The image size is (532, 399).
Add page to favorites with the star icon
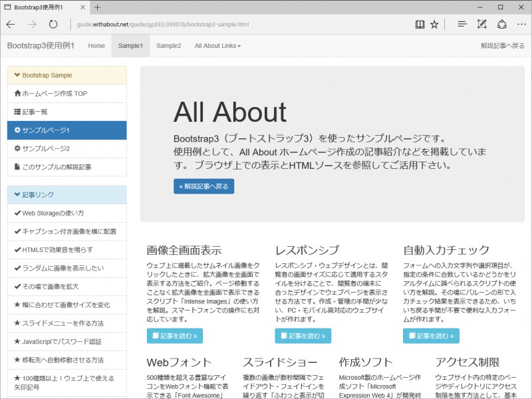pyautogui.click(x=434, y=24)
